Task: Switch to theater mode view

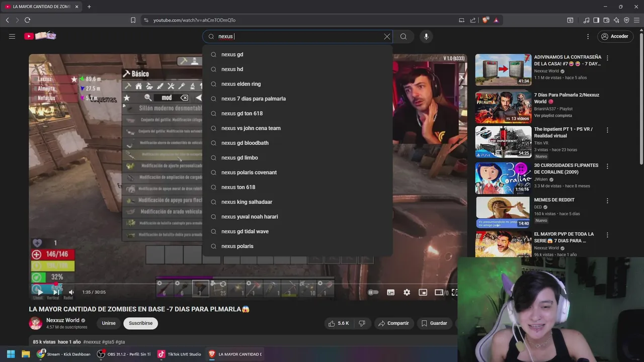Action: click(439, 292)
